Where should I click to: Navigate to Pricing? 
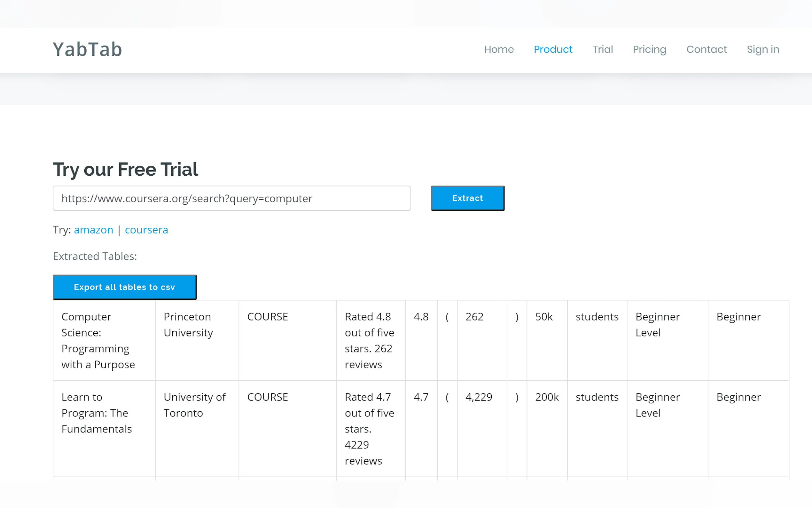[649, 49]
